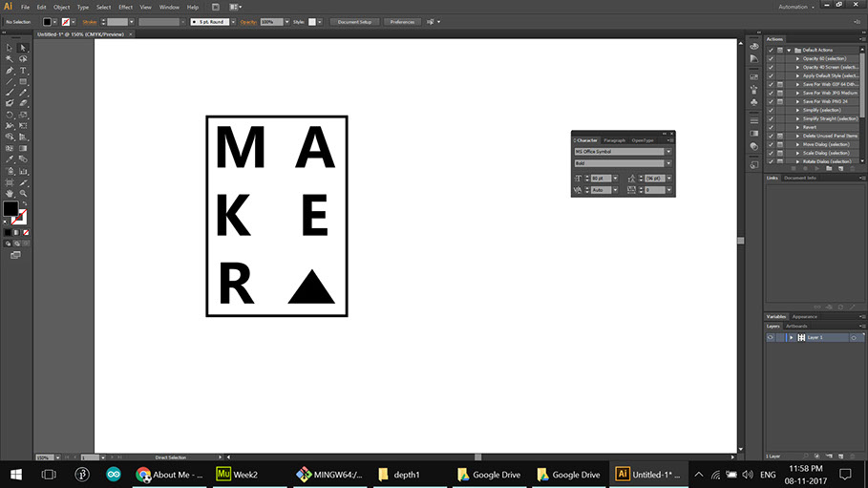Open the font size dropdown arrow
The height and width of the screenshot is (488, 868).
[x=615, y=179]
